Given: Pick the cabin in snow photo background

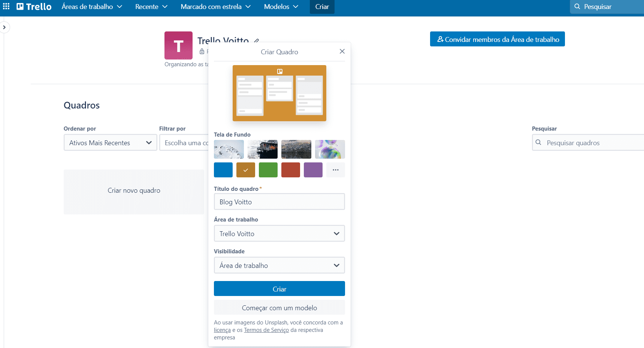Looking at the screenshot, I should coord(263,149).
